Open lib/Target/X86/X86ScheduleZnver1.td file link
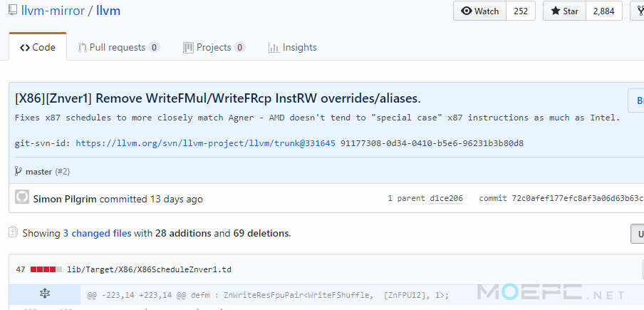The width and height of the screenshot is (644, 310). (150, 270)
